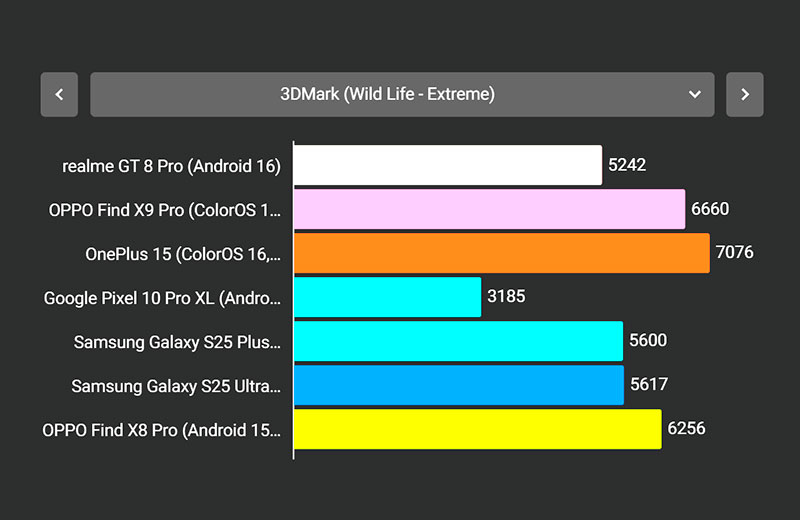The width and height of the screenshot is (800, 520).
Task: Click the chevron arrow on the benchmark selector
Action: click(x=695, y=95)
